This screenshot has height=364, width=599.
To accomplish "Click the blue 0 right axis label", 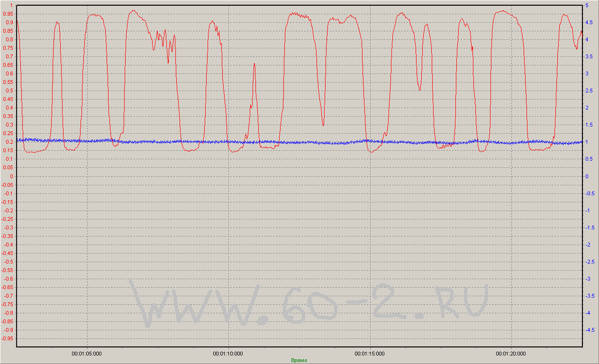I will click(x=587, y=176).
